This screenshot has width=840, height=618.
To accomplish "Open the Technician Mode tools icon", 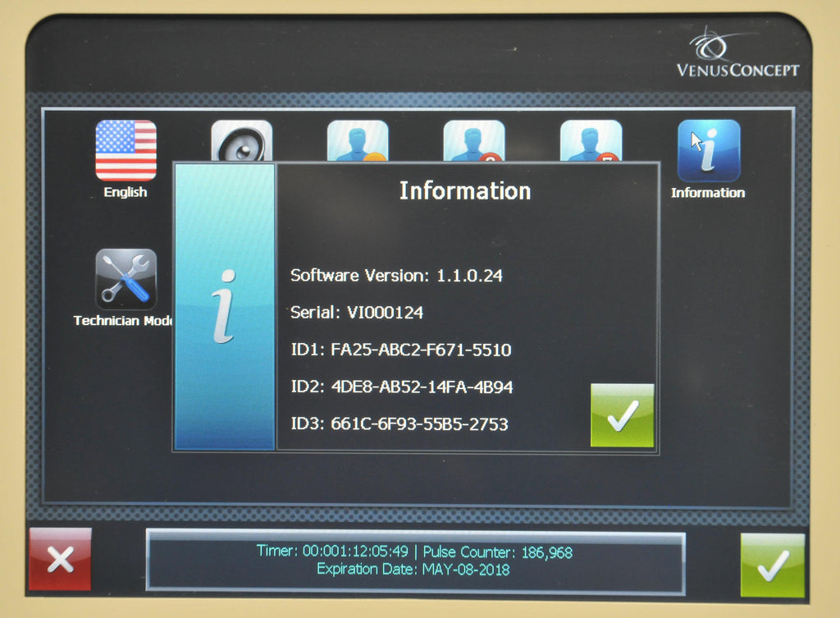I will [126, 279].
